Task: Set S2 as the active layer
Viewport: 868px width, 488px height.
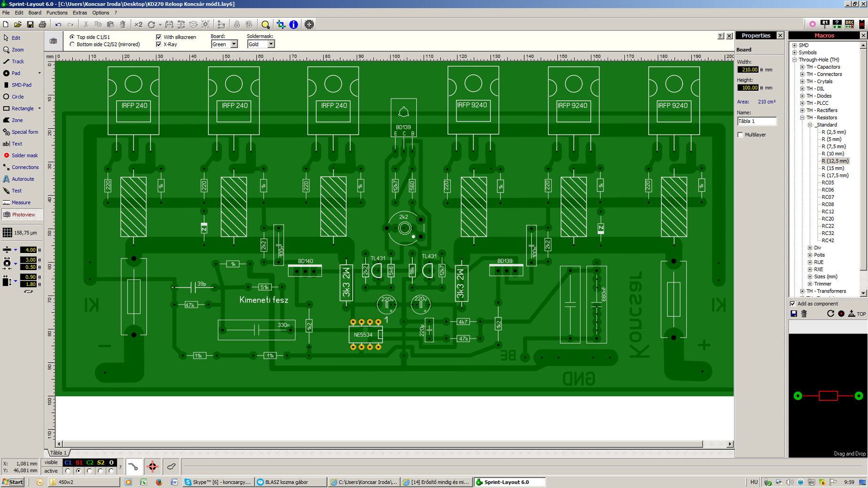Action: 101,471
